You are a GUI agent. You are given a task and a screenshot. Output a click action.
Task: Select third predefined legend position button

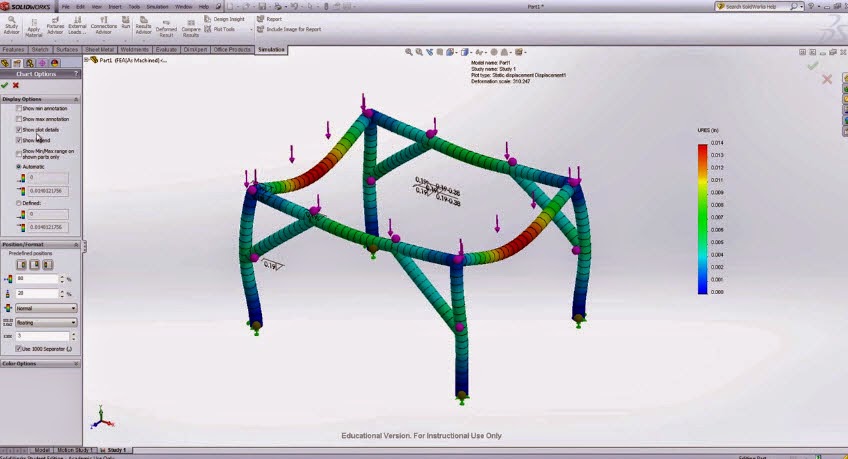tap(48, 264)
